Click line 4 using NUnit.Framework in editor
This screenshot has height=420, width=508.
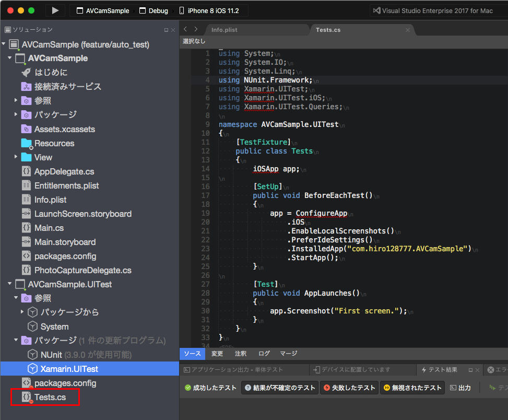265,80
